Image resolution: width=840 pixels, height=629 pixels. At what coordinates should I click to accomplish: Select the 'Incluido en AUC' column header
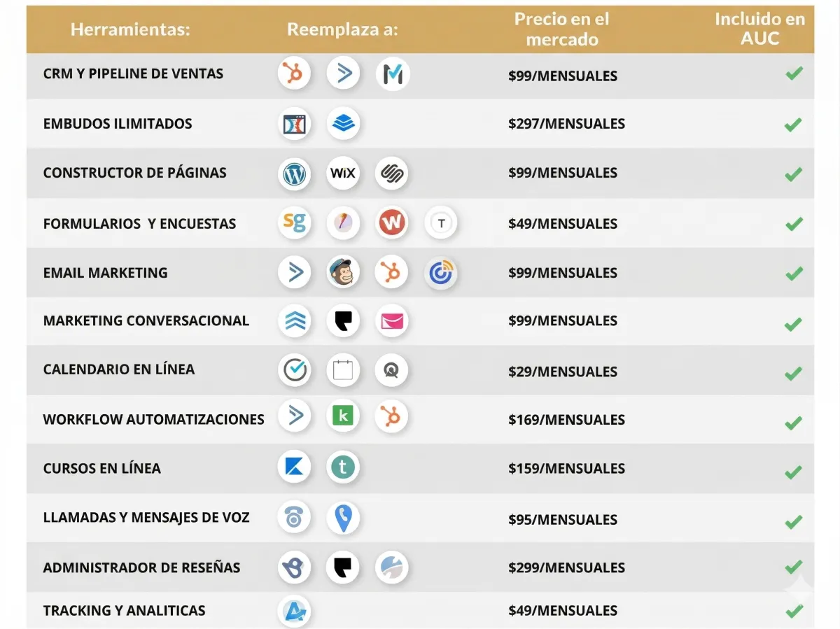[x=759, y=29]
